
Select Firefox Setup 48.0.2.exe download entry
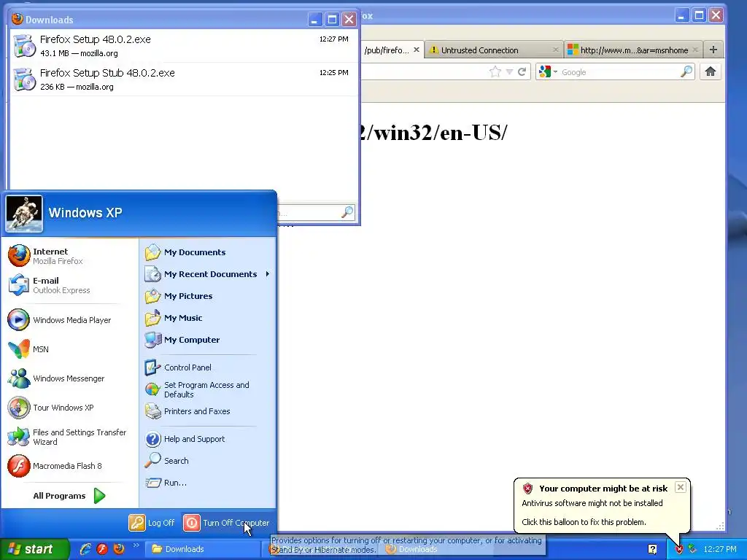[184, 46]
